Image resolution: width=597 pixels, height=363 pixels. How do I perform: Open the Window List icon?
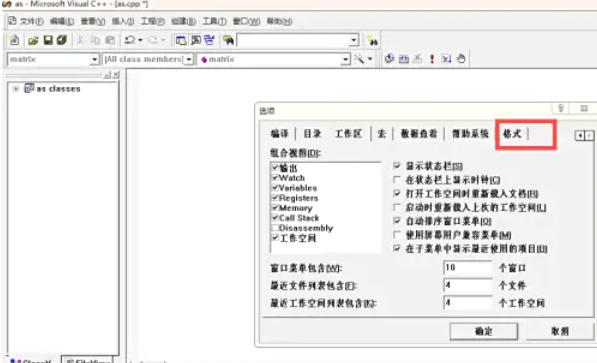click(x=209, y=40)
